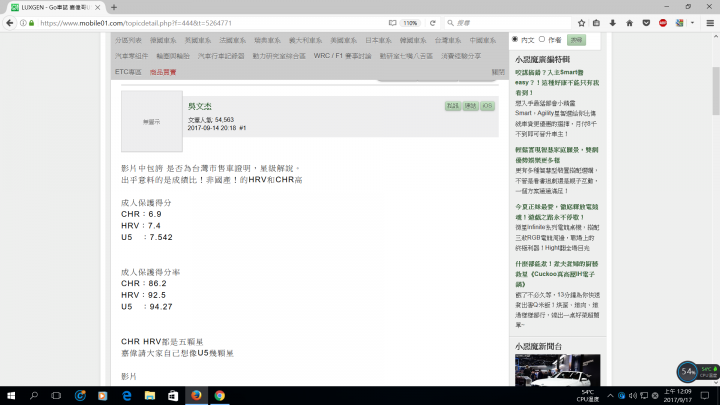
Task: Open 義大利車系 category link
Action: pyautogui.click(x=305, y=40)
